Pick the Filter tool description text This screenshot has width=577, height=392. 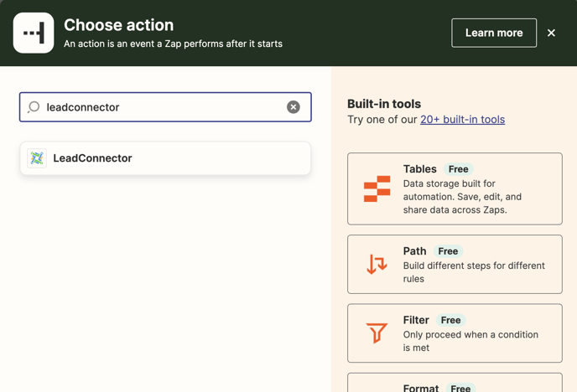470,341
